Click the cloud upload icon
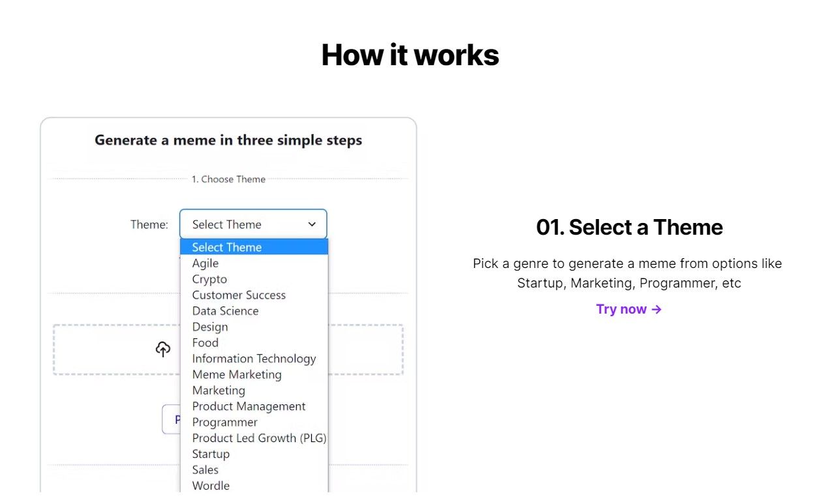This screenshot has height=504, width=818. (163, 349)
